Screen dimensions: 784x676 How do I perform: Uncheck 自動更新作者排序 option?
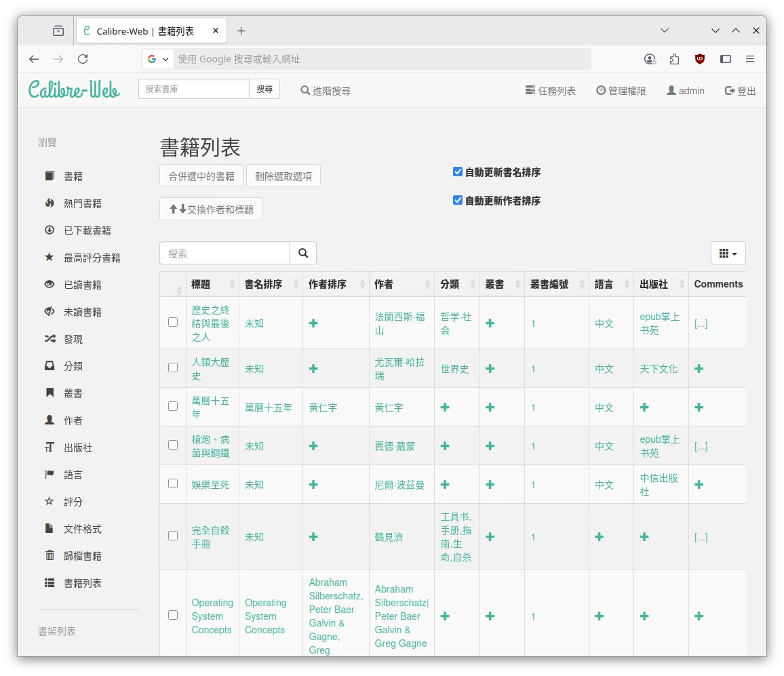click(458, 201)
